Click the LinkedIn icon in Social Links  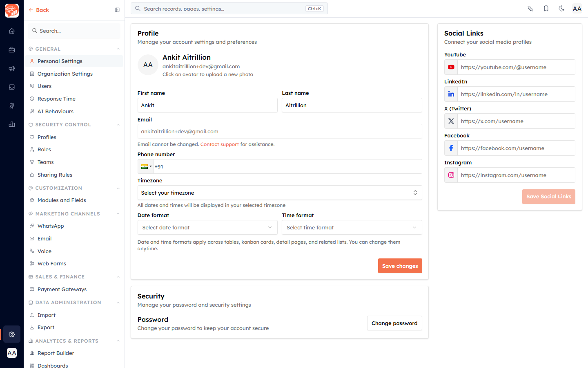point(451,94)
